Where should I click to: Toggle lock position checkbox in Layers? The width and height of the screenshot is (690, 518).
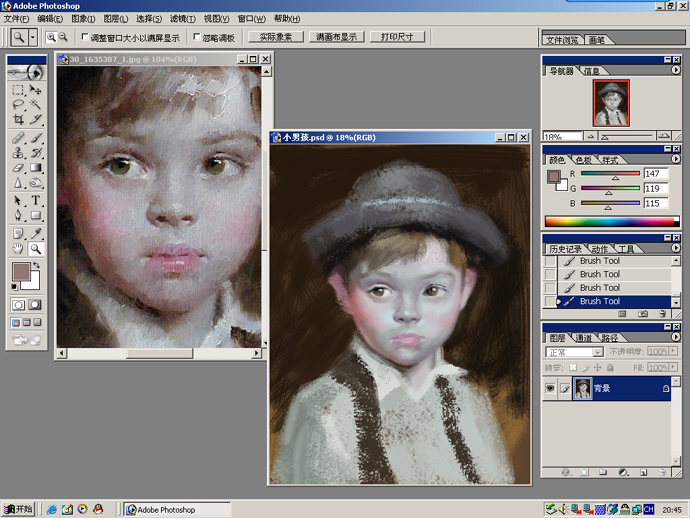tap(598, 367)
